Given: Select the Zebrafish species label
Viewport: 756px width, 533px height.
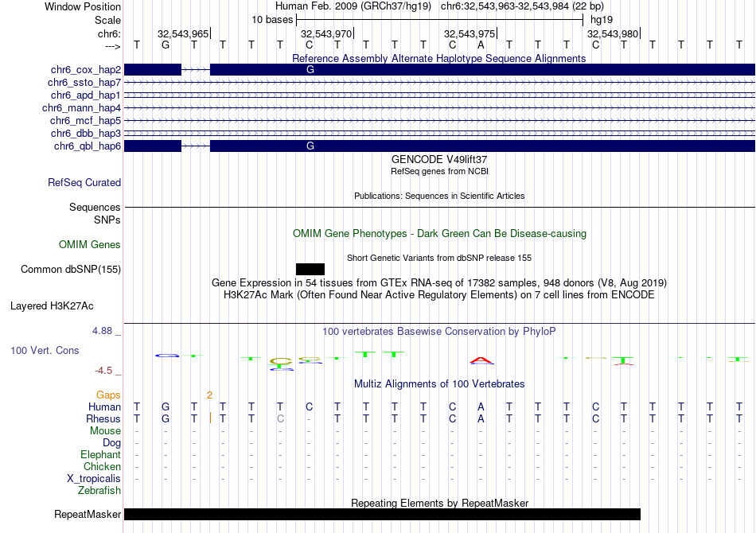Looking at the screenshot, I should tap(99, 491).
